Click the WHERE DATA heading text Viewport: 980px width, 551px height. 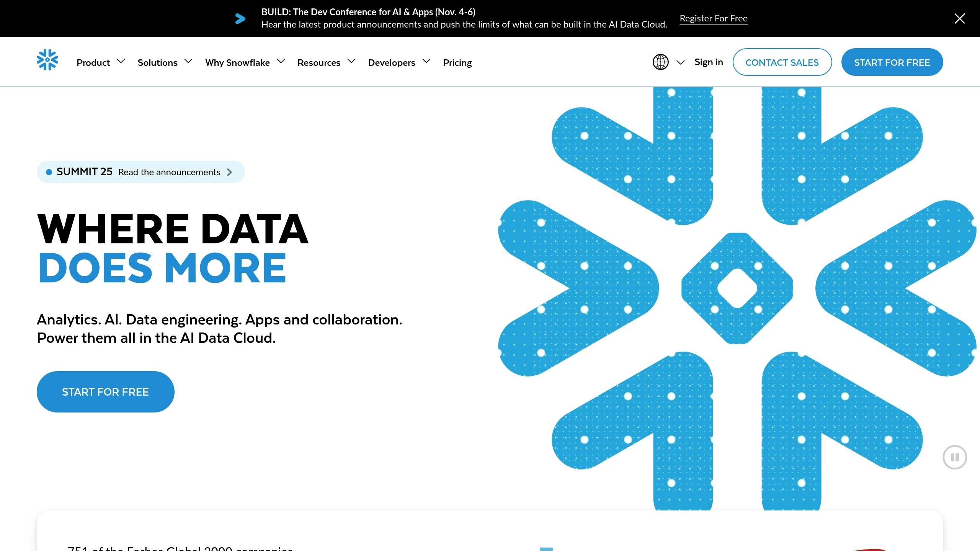click(173, 229)
